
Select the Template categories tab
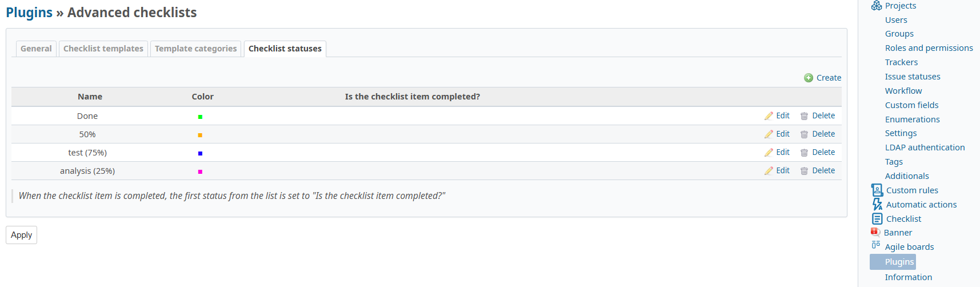click(195, 49)
